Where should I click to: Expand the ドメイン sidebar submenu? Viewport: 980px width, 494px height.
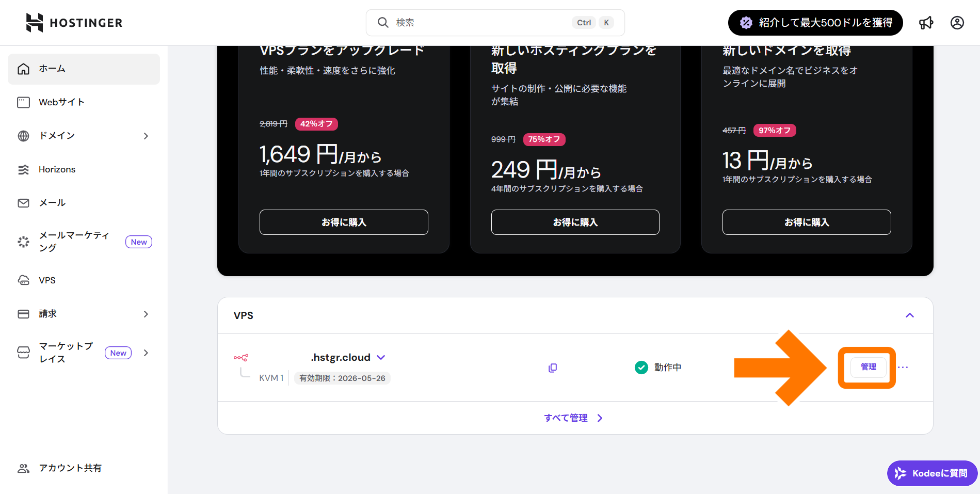146,136
